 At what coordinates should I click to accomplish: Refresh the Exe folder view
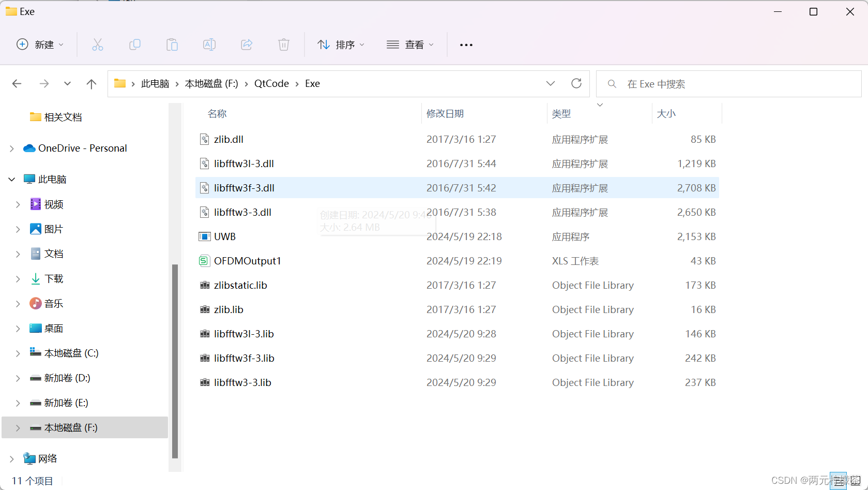(x=576, y=83)
